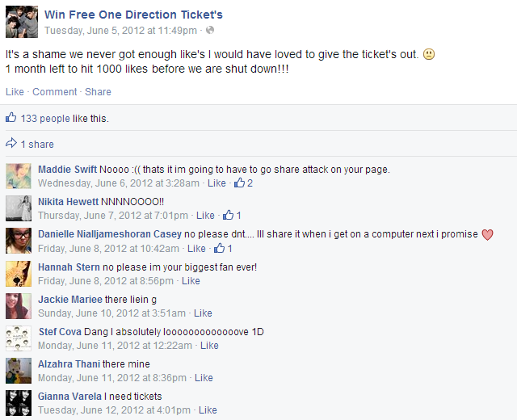Like the main post
The height and width of the screenshot is (420, 517).
click(15, 91)
